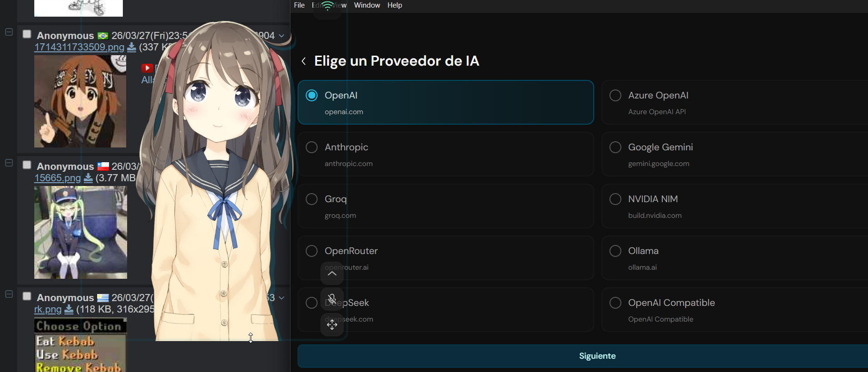Open the 1714311733509.png file link
The height and width of the screenshot is (372, 868).
click(x=79, y=47)
